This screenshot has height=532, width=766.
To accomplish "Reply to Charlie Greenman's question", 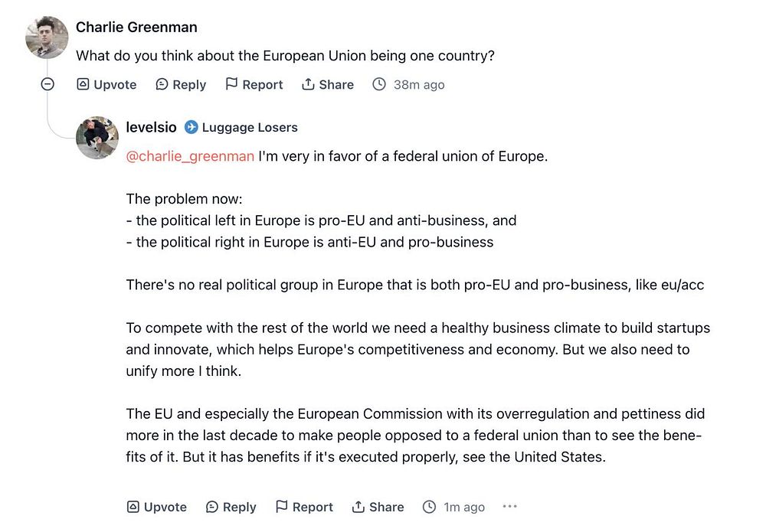I will pos(181,84).
